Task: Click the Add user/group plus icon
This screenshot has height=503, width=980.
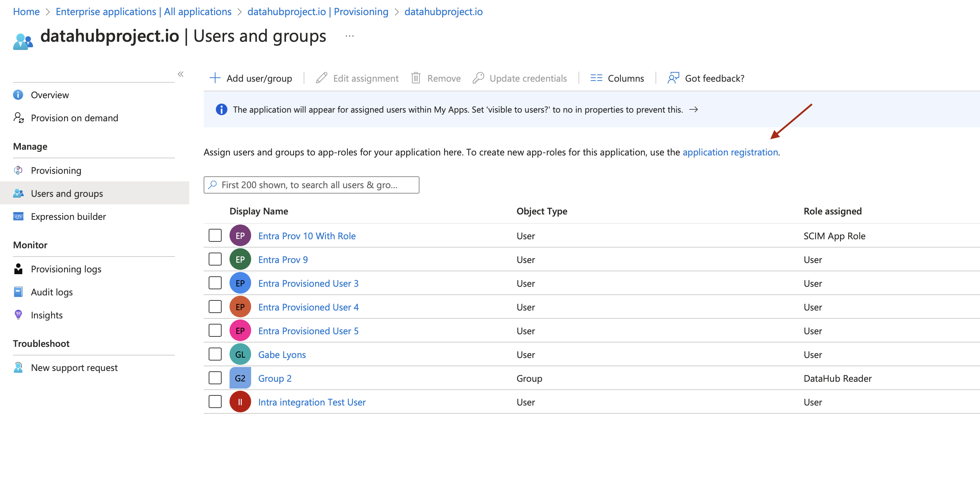Action: (215, 78)
